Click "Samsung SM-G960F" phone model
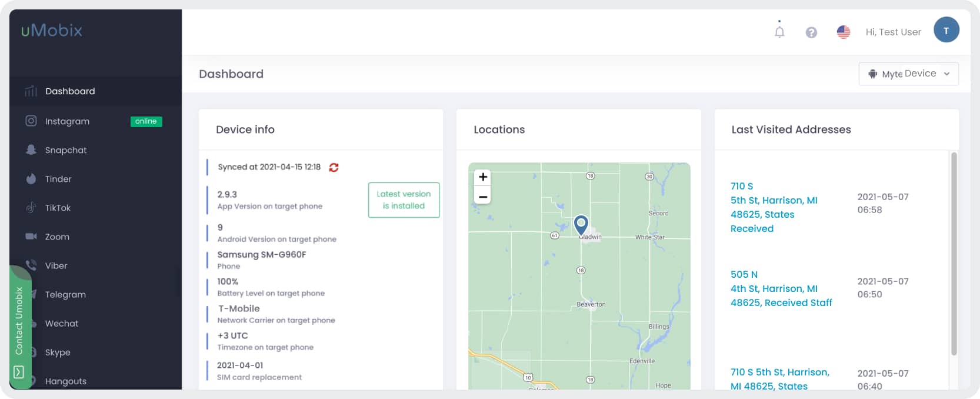 point(262,254)
